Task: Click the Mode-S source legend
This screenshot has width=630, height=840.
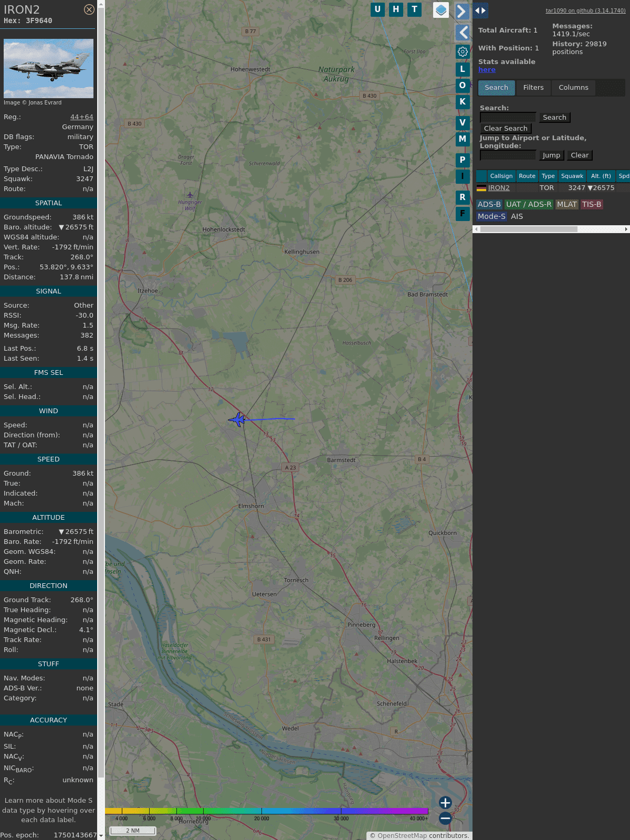Action: [491, 216]
